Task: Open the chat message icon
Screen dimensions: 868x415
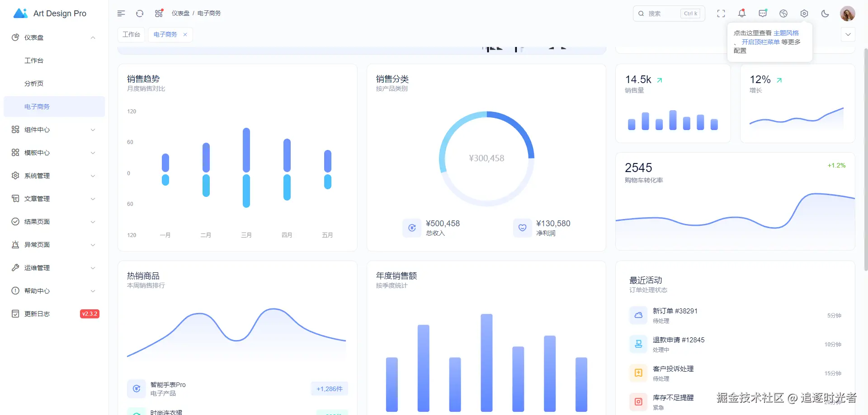Action: (x=763, y=14)
